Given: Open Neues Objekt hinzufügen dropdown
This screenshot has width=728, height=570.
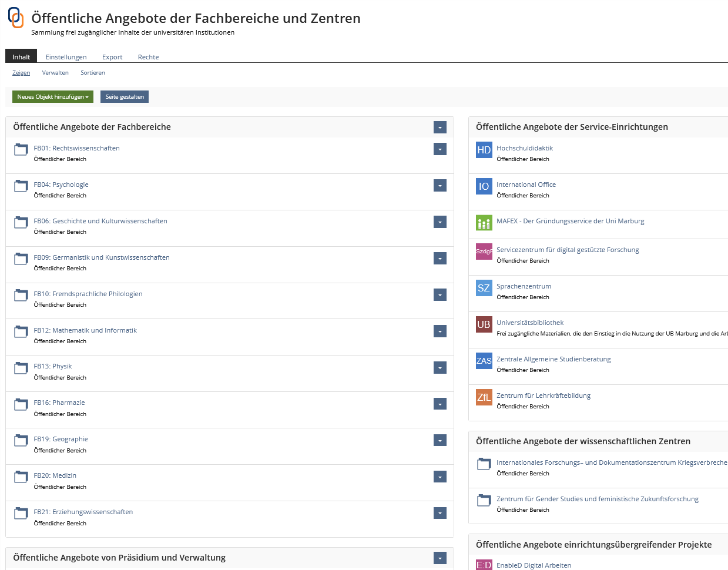Looking at the screenshot, I should pyautogui.click(x=53, y=97).
